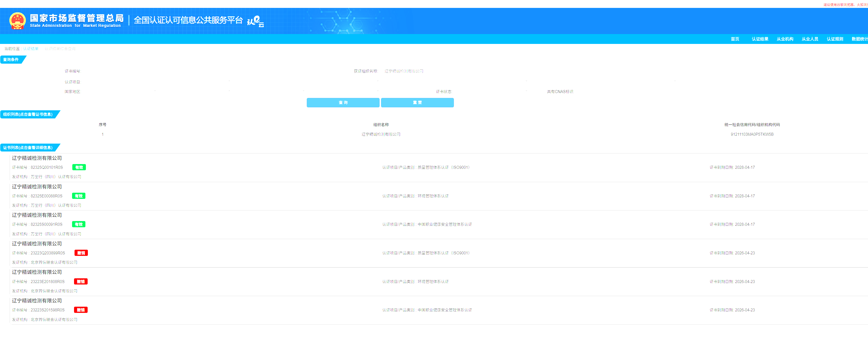Click the 认证结果 breadcrumb link
Screen dimensions: 868x359
(x=31, y=49)
